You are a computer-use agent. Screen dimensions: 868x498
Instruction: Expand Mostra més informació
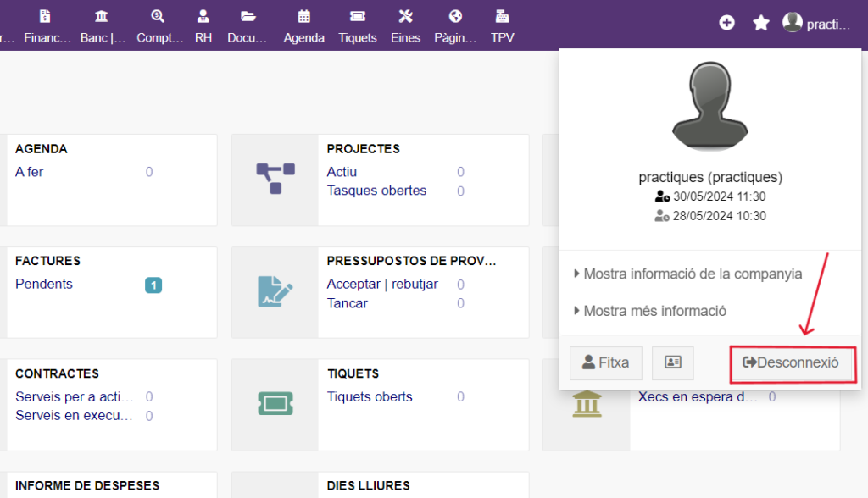650,311
